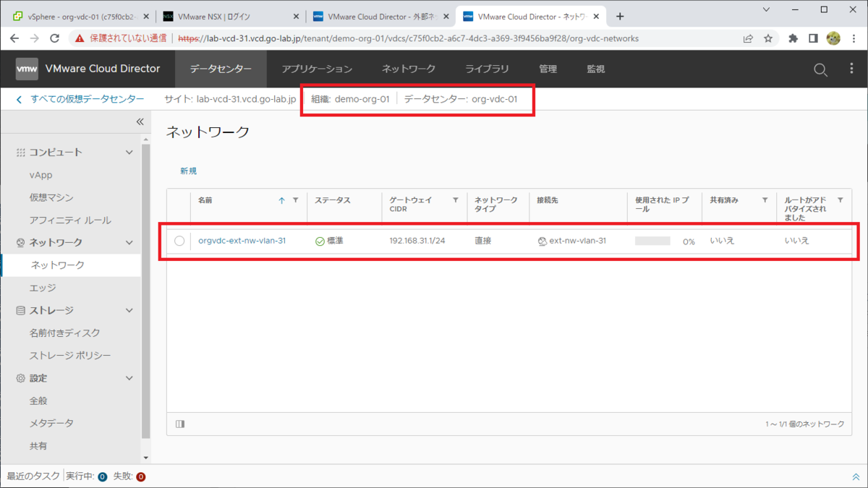Open the browser profile avatar

[x=833, y=38]
